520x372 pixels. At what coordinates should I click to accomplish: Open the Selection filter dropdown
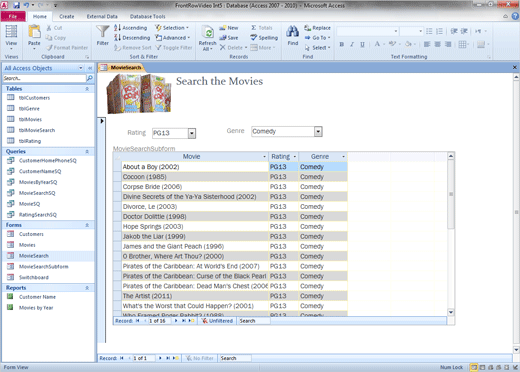pos(172,28)
